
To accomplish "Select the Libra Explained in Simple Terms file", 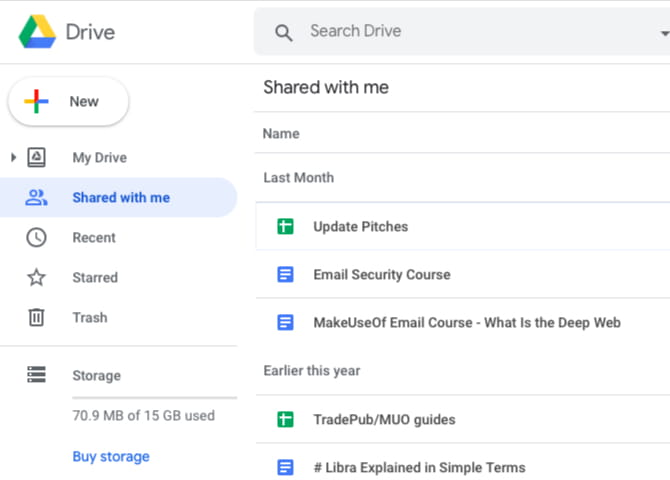I will click(x=418, y=468).
